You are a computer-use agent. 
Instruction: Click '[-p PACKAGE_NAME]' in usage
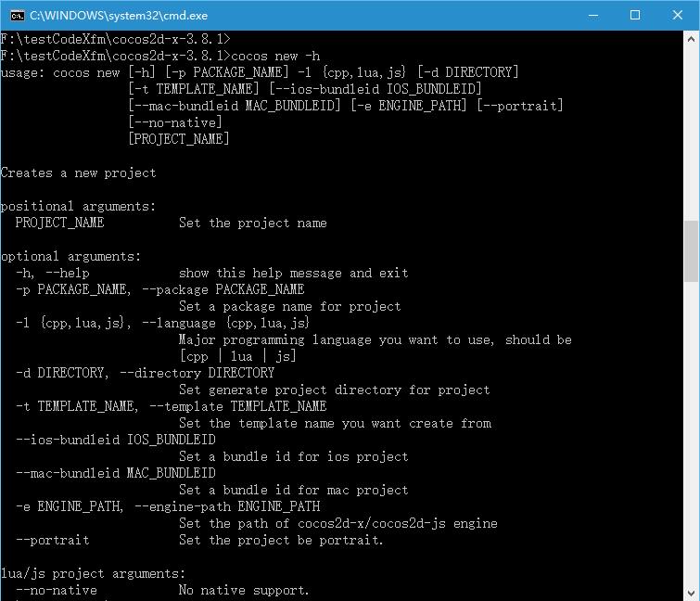227,72
